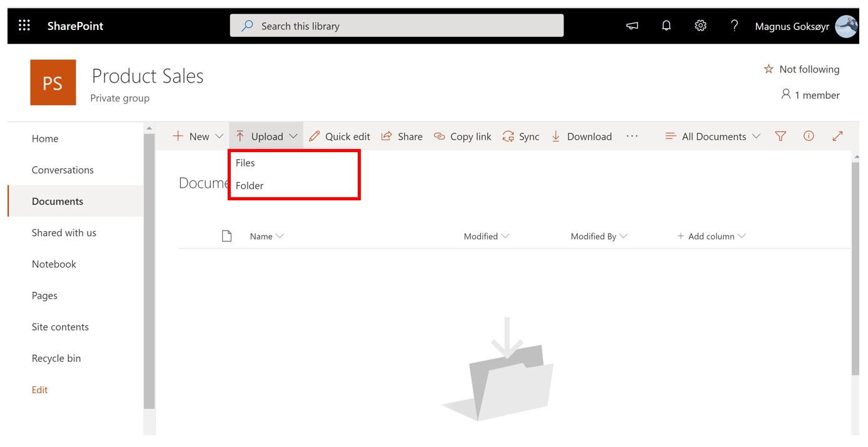The width and height of the screenshot is (868, 447).
Task: Expand content with the full-screen arrow icon
Action: tap(837, 136)
